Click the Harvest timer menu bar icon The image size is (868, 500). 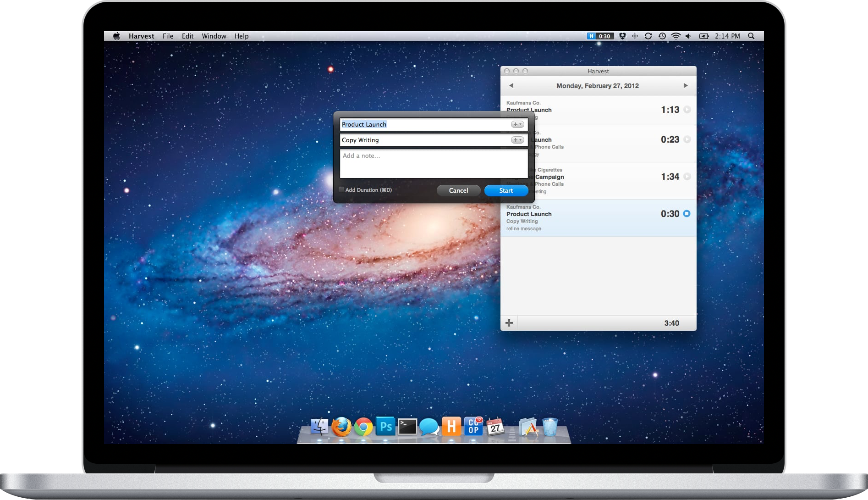click(600, 36)
